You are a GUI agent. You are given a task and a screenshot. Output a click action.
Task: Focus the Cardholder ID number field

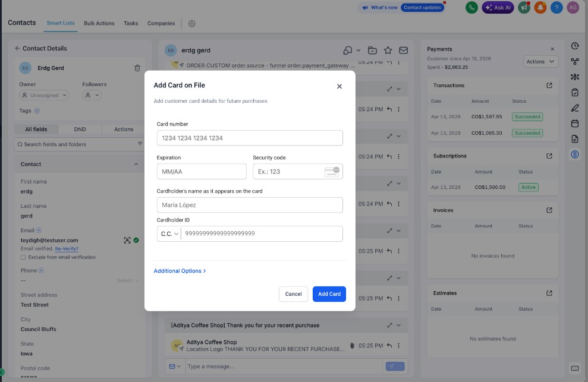pos(262,233)
